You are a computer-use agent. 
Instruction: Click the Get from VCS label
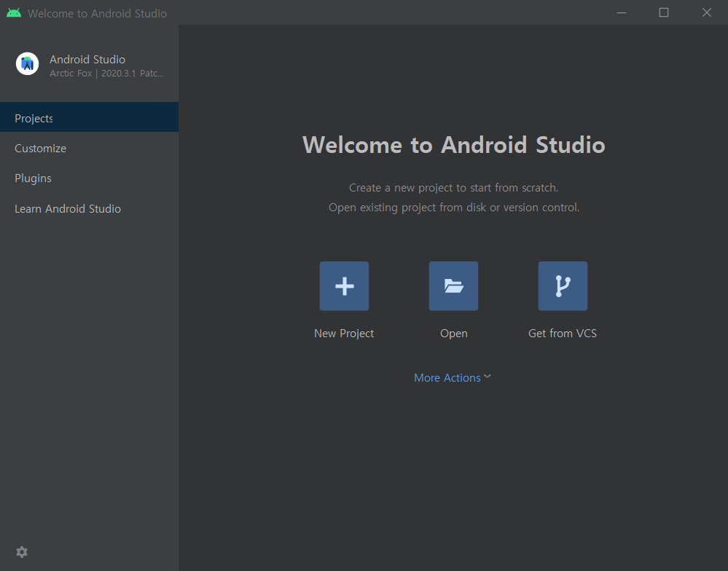[x=563, y=333]
